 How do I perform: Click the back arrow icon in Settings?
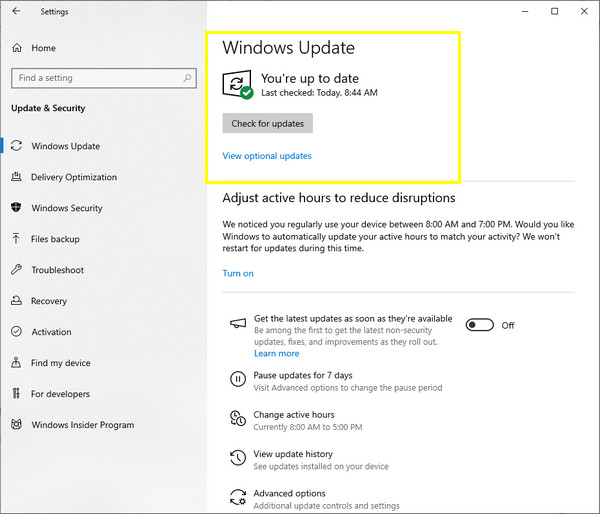(16, 11)
